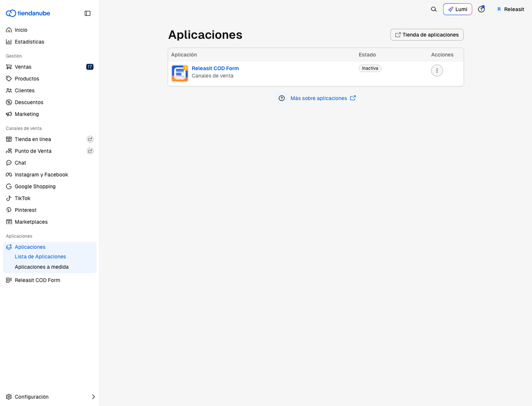Open Más sobre aplicaciones link

(318, 98)
